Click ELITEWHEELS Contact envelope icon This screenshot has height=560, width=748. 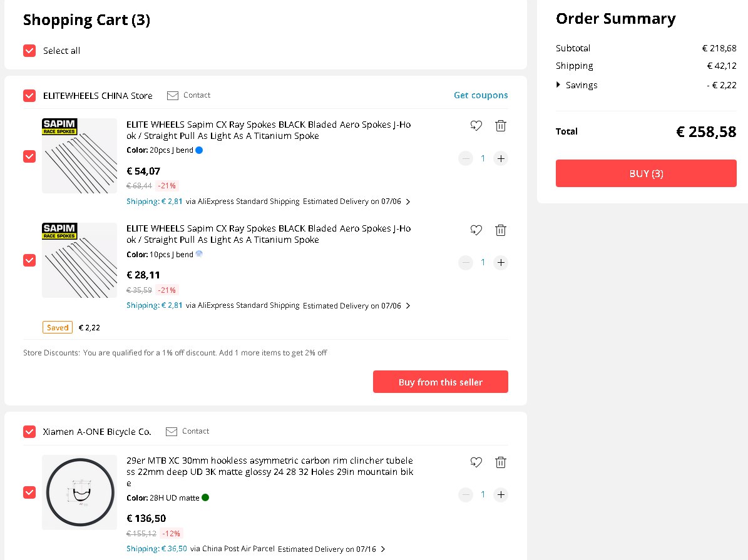pyautogui.click(x=172, y=95)
